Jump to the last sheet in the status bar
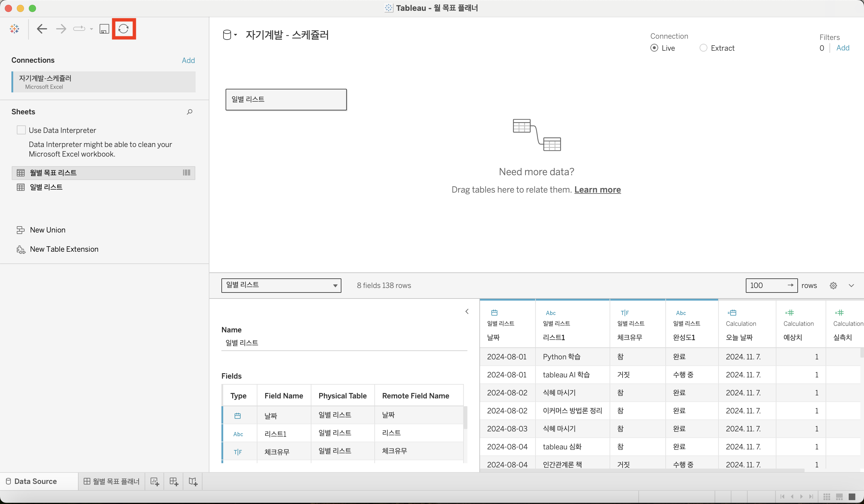This screenshot has height=504, width=864. tap(811, 497)
